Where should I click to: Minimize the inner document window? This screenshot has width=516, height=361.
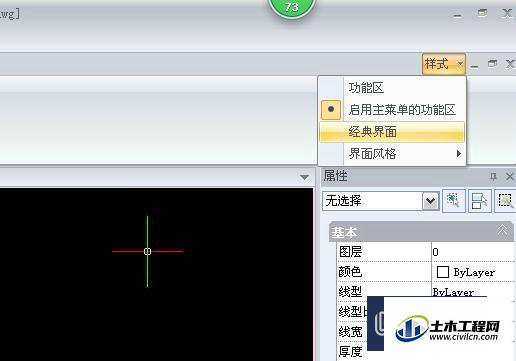click(x=474, y=66)
